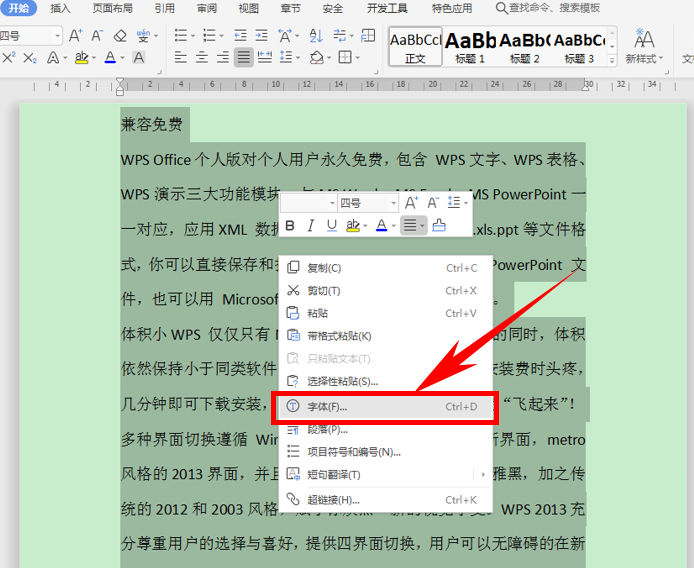Viewport: 694px width, 568px height.
Task: Open 短句翻译(T) submenu
Action: click(x=386, y=475)
